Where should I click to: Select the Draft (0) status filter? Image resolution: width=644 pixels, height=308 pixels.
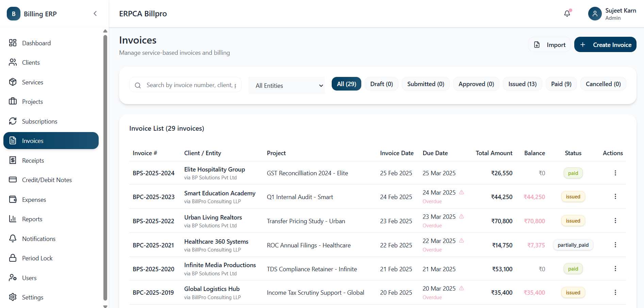coord(381,84)
